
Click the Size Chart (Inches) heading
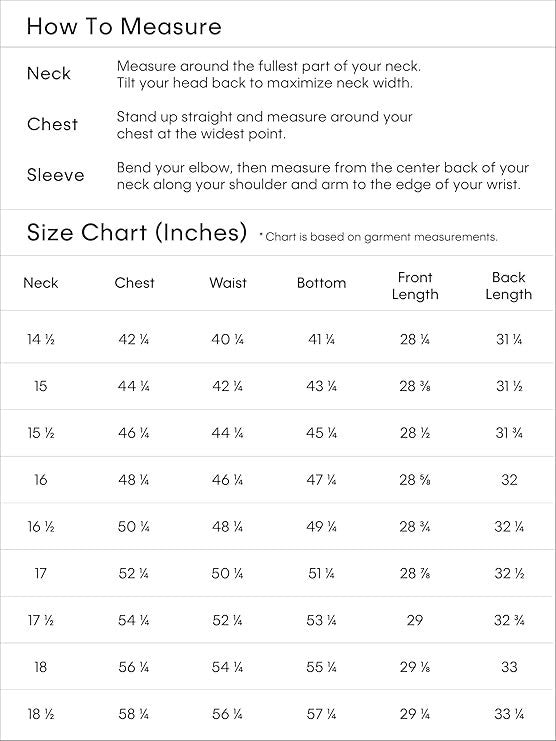coord(137,232)
